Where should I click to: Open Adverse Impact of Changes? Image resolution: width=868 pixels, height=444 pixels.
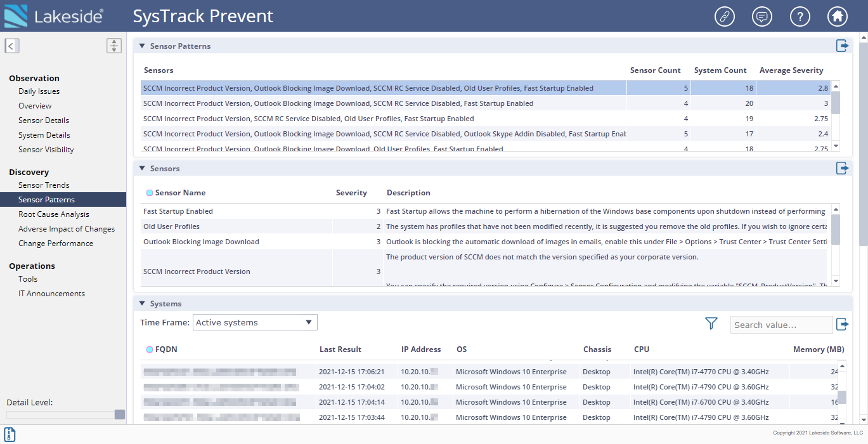point(67,229)
